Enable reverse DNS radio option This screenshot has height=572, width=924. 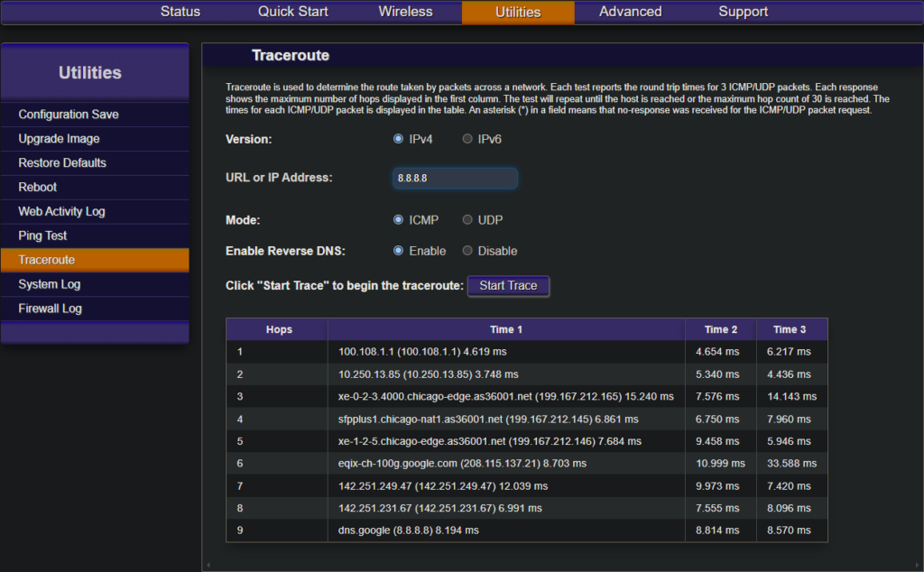[398, 251]
